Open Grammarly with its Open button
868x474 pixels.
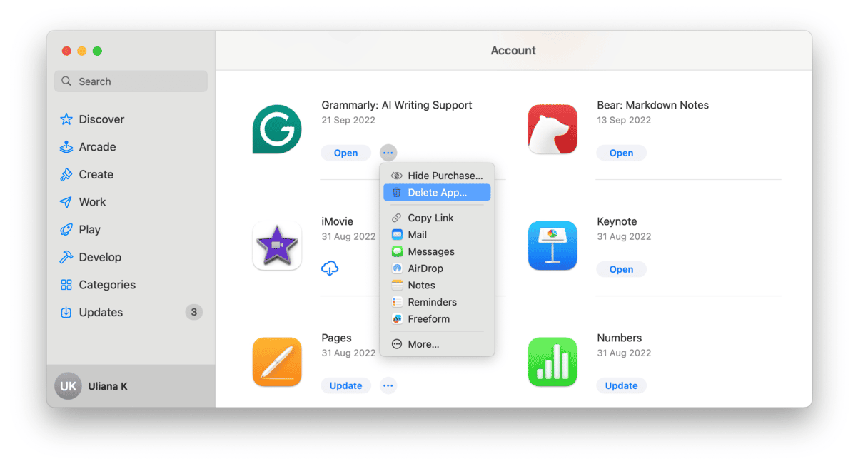[x=346, y=153]
